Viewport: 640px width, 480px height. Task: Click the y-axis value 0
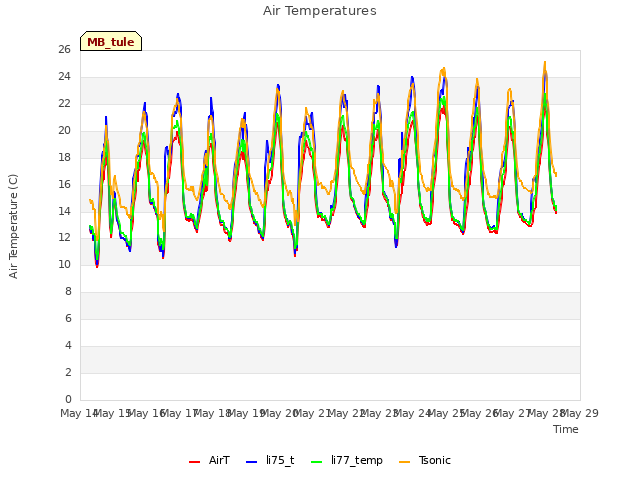(x=68, y=399)
